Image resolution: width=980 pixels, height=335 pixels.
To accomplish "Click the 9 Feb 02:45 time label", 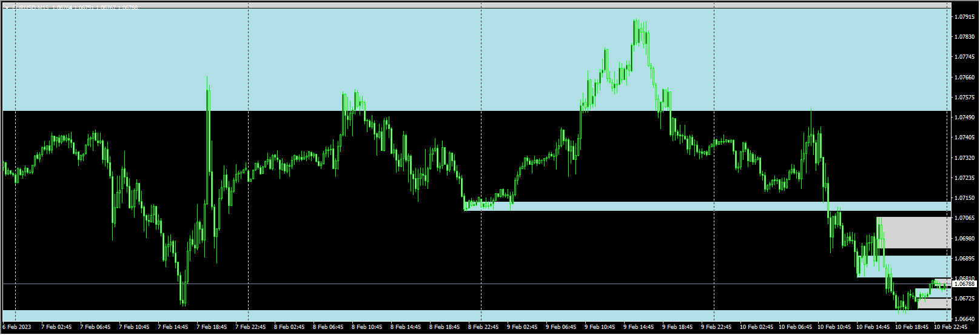I will [x=522, y=327].
